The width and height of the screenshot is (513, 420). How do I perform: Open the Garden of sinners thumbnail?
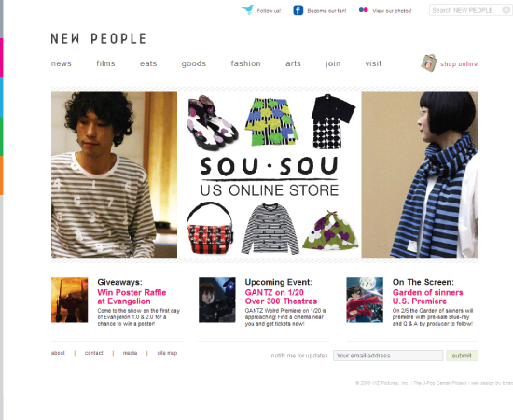coord(365,300)
